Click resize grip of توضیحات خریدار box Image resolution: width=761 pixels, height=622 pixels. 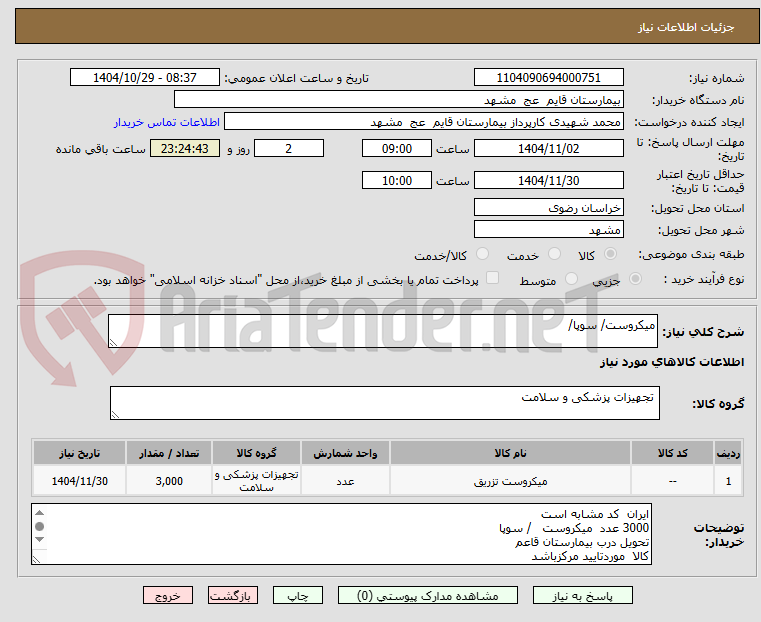coord(36,559)
